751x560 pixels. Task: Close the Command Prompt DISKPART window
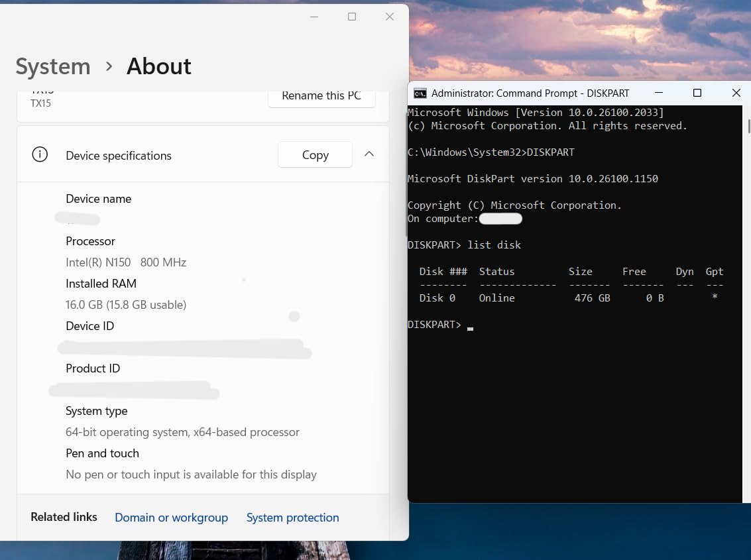tap(736, 93)
